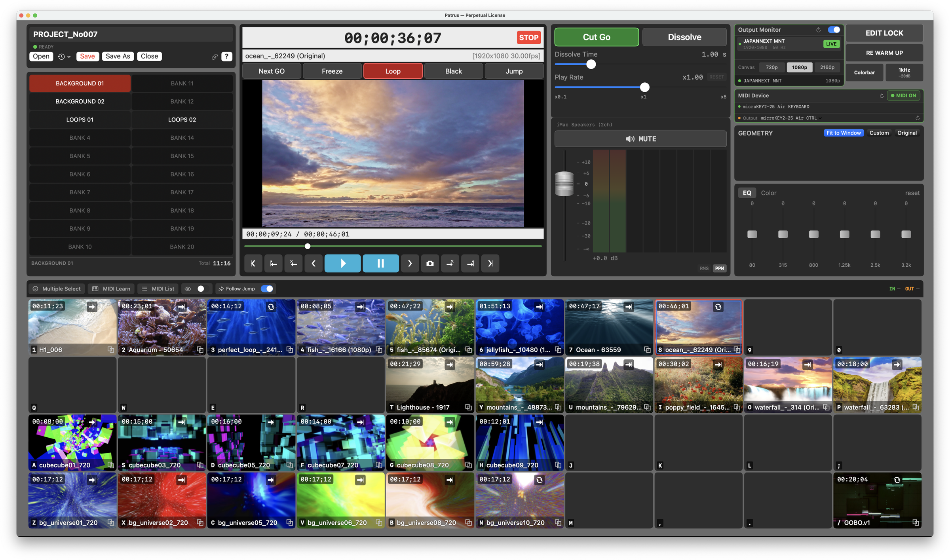The height and width of the screenshot is (560, 950).
Task: Jump to the clip start
Action: point(253,264)
